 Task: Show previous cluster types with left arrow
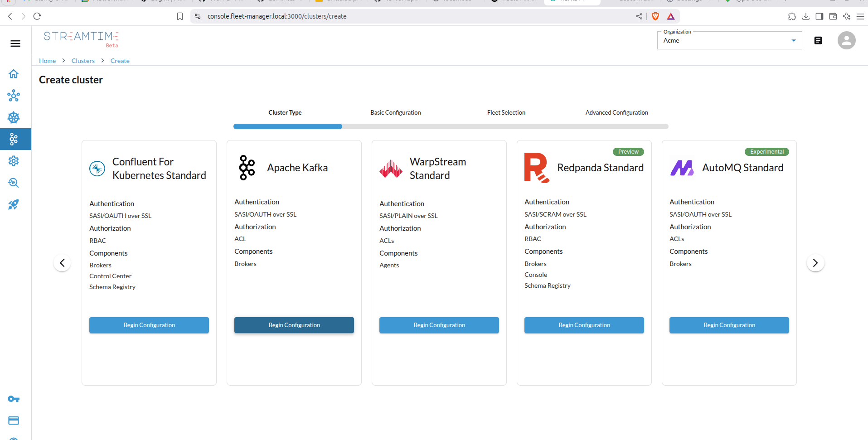click(62, 263)
